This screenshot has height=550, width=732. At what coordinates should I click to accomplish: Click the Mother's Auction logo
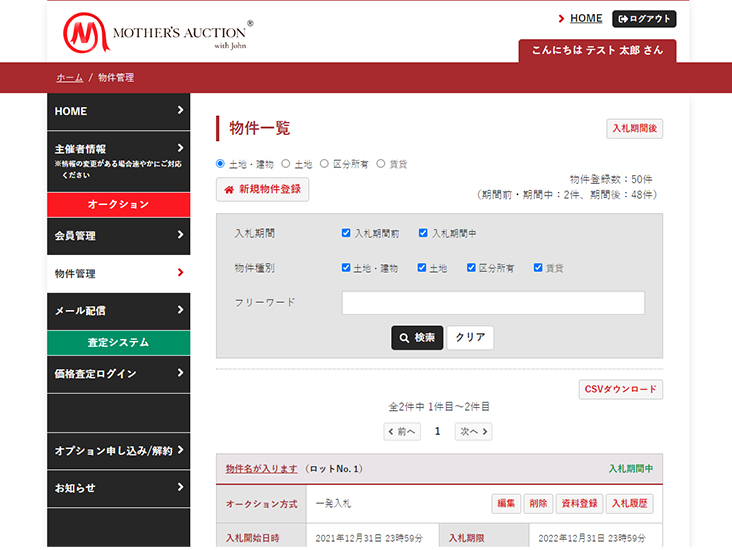tap(157, 33)
